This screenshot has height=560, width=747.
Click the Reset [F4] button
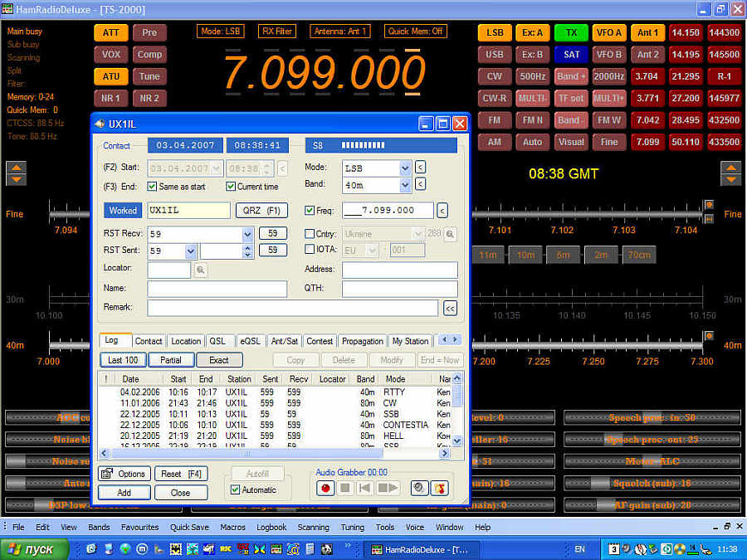(x=181, y=474)
